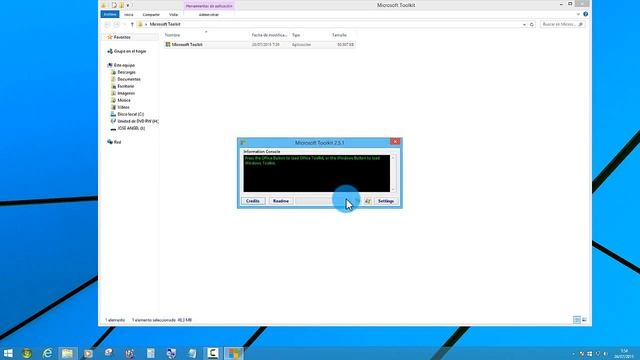The width and height of the screenshot is (640, 360).
Task: Switch to details view in status bar
Action: 577,320
